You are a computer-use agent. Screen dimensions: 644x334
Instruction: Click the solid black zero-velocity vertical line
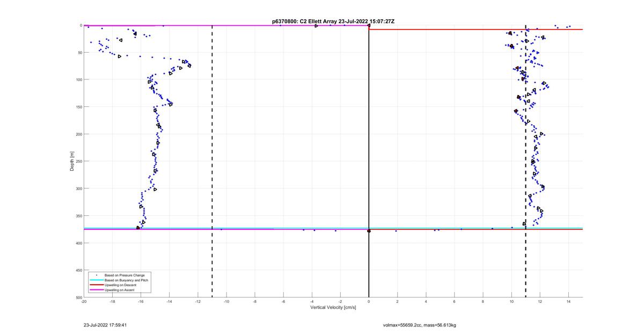369,161
